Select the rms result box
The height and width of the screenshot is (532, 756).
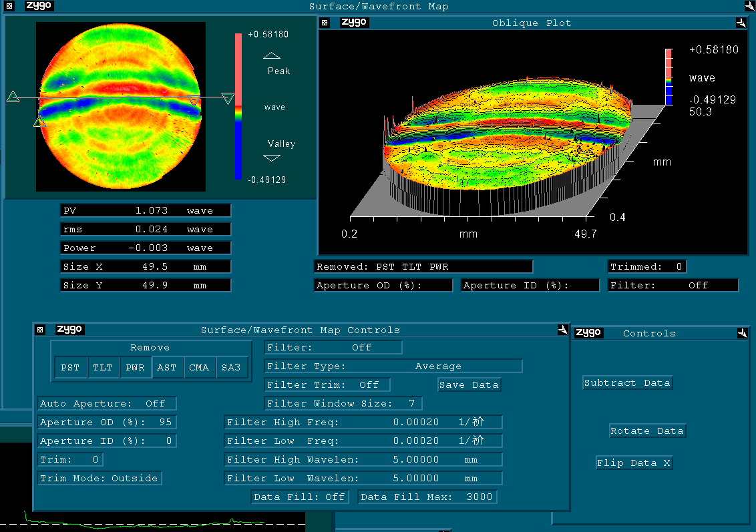[x=145, y=230]
